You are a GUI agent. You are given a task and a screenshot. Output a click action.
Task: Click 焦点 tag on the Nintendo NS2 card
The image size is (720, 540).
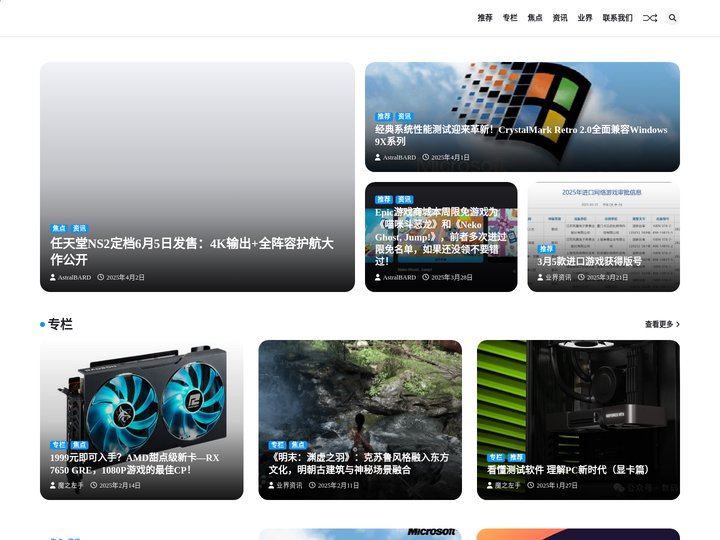59,228
